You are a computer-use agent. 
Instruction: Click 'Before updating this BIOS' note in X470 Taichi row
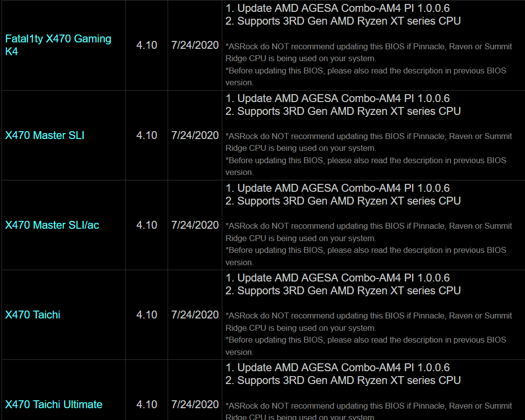click(366, 346)
